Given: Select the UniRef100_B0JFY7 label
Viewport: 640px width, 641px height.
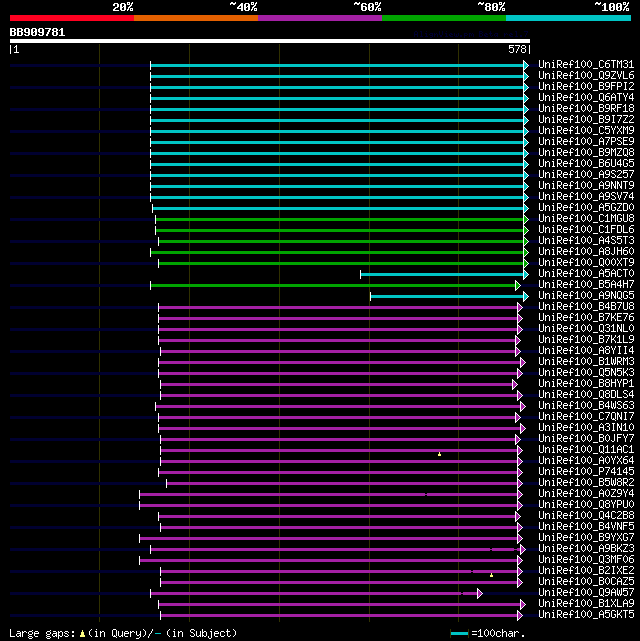Looking at the screenshot, I should tap(586, 439).
